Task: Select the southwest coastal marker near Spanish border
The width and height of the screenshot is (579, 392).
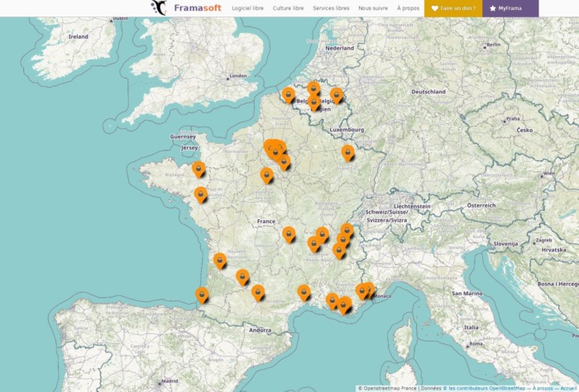Action: (x=202, y=294)
